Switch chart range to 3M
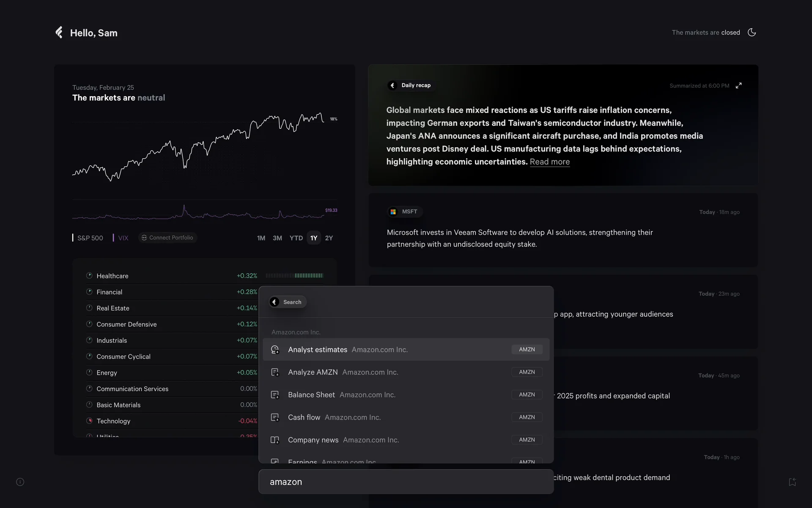812x508 pixels. (x=277, y=238)
